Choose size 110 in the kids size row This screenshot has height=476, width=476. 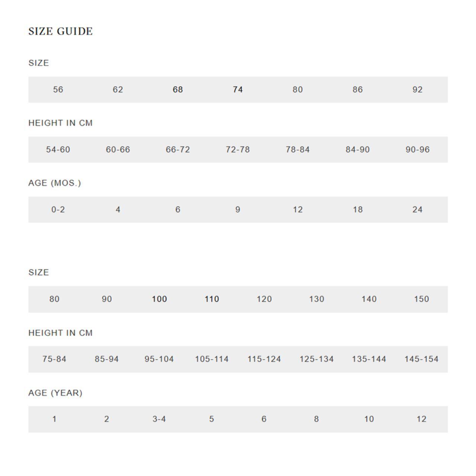(x=212, y=299)
